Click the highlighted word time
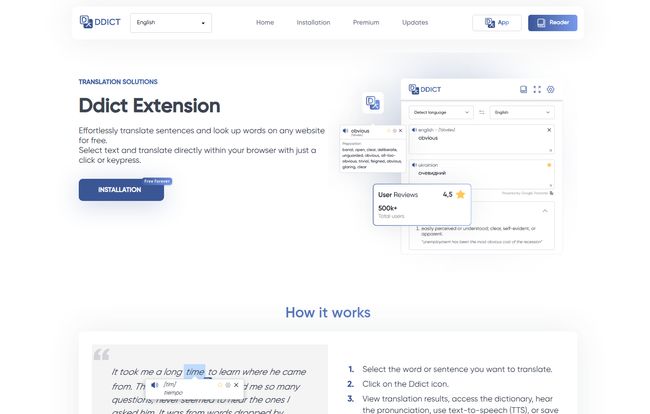The image size is (650, 414). pos(194,371)
